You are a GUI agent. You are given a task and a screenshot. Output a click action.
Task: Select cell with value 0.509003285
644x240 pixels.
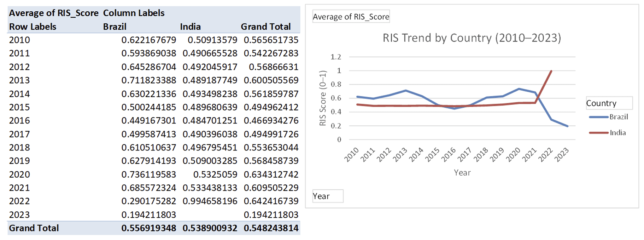click(210, 161)
